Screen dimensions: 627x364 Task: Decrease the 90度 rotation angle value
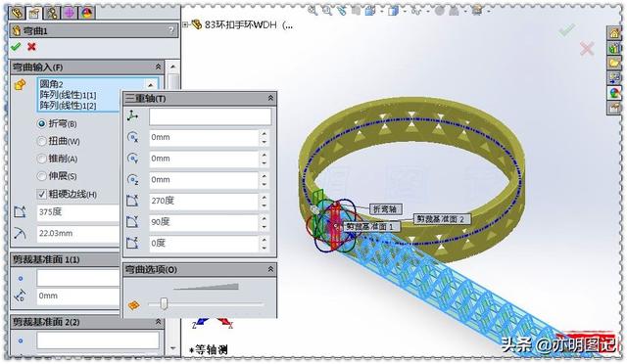coord(264,226)
